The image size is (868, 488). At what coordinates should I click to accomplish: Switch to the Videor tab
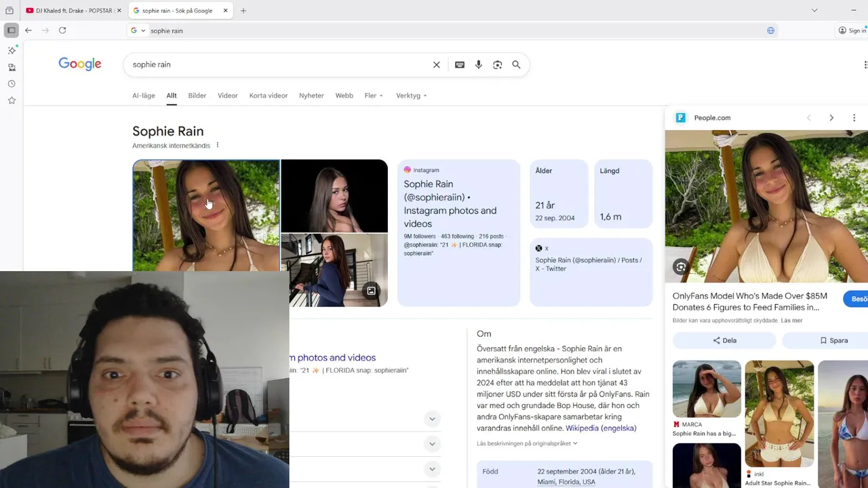[228, 96]
